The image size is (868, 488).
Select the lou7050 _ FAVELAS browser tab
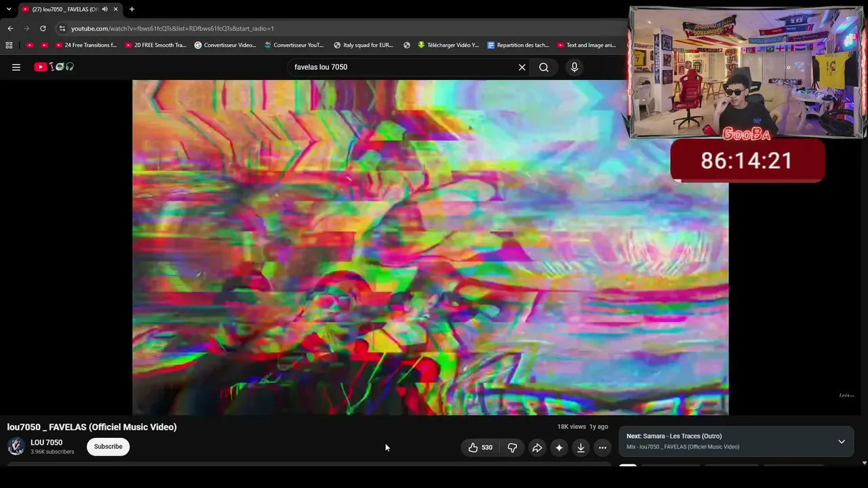(x=70, y=9)
